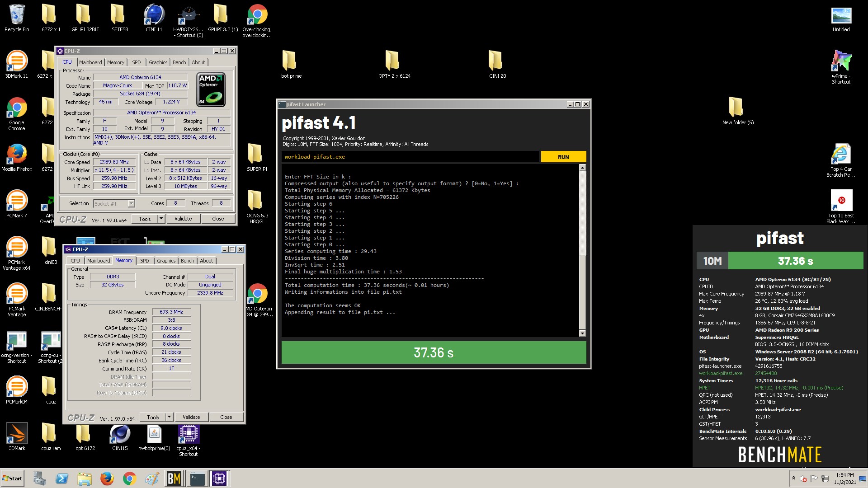Open BenchMate from the taskbar
This screenshot has height=488, width=868.
[174, 479]
